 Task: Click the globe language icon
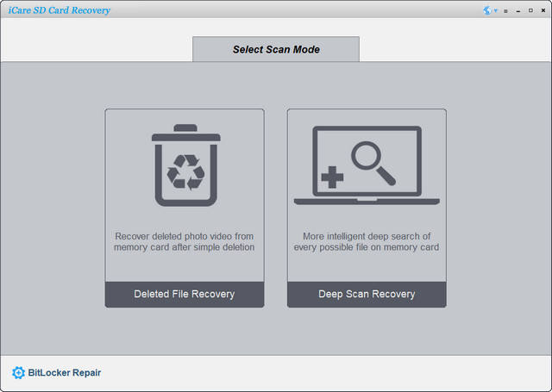coord(488,11)
